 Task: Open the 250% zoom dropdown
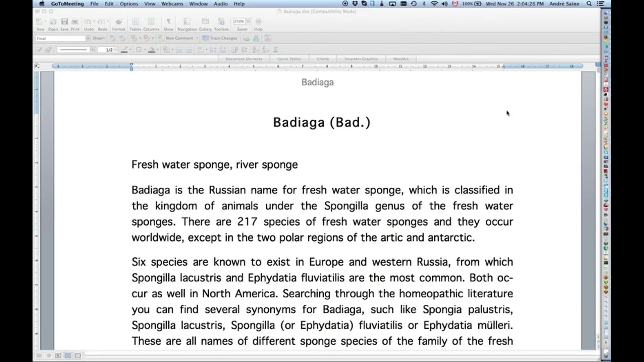248,21
